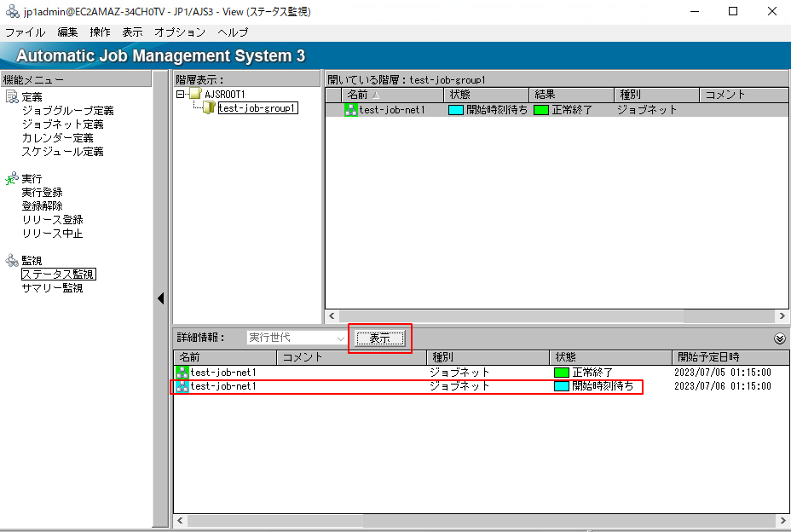Viewport: 791px width, 532px height.
Task: Select test-job-net1 name in 正常終了 detail row
Action: [x=223, y=373]
